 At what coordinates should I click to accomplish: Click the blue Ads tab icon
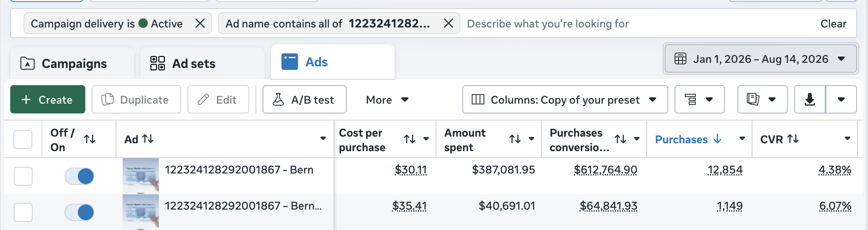tap(290, 62)
